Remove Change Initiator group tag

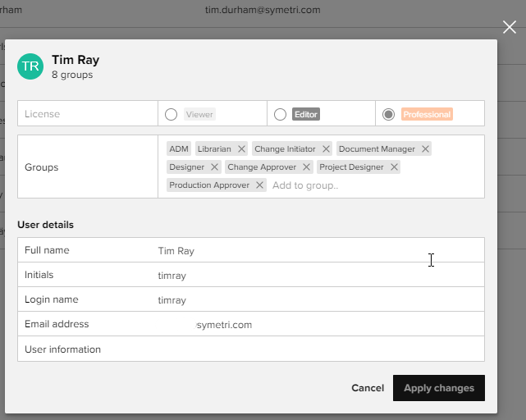[x=326, y=149]
